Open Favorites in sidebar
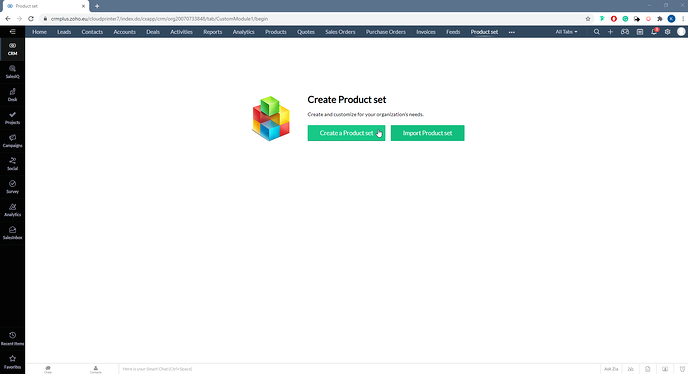This screenshot has height=374, width=688. point(12,362)
